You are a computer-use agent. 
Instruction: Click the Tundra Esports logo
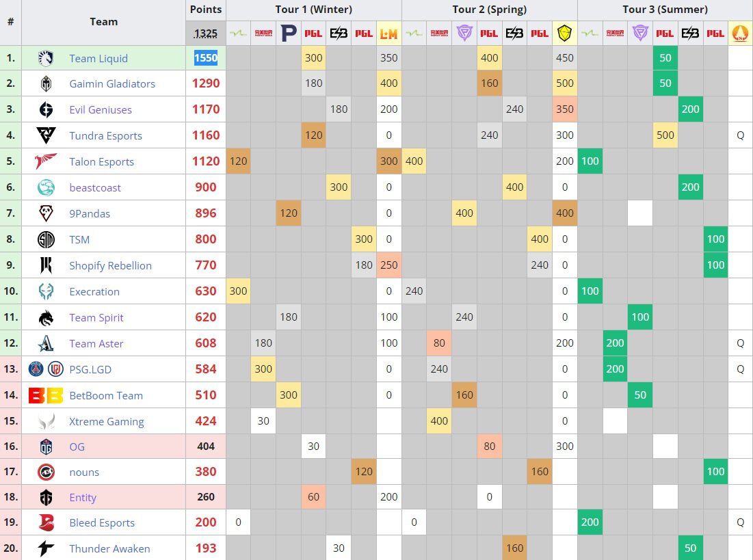(x=46, y=135)
